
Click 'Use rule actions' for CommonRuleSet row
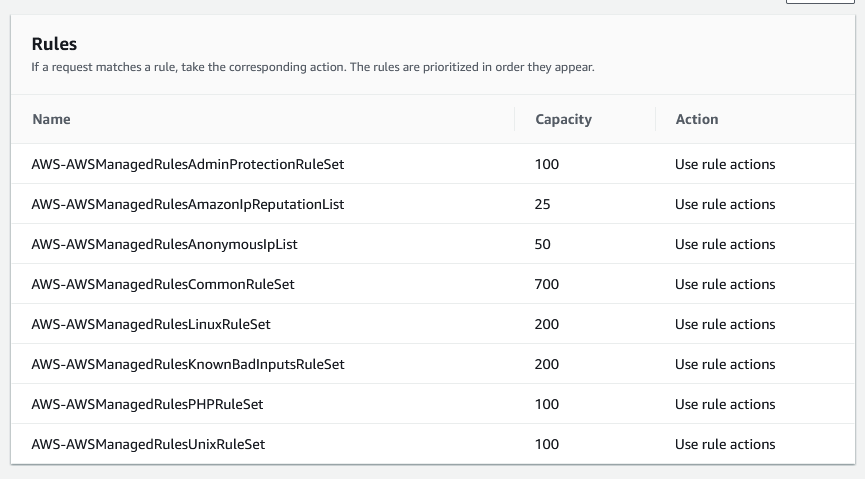725,284
